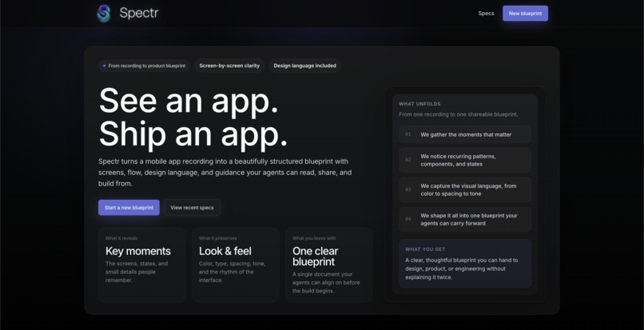
Task: Open the Specs nav link
Action: click(486, 13)
